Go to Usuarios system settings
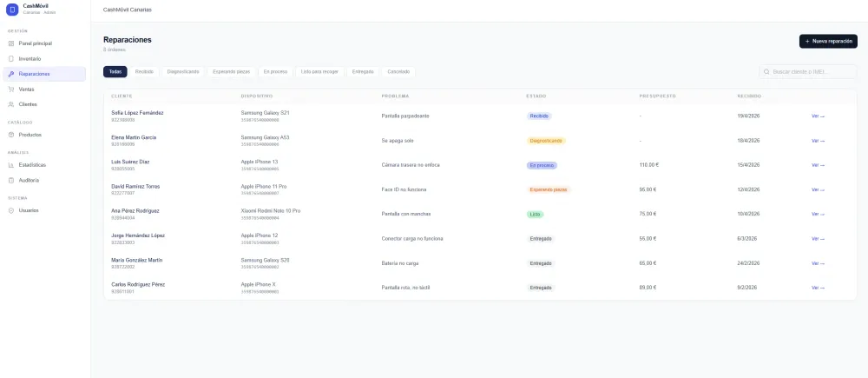 29,210
